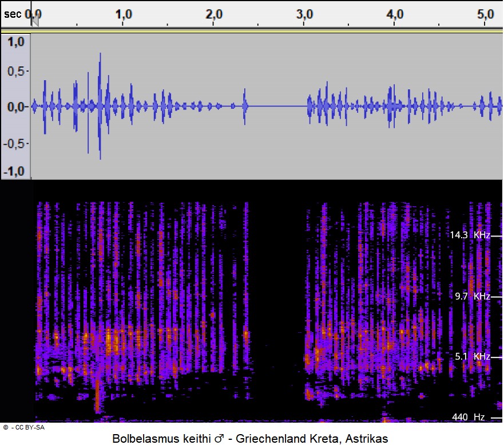Click the 4,0 second mark on the timeline ruler

pyautogui.click(x=395, y=14)
